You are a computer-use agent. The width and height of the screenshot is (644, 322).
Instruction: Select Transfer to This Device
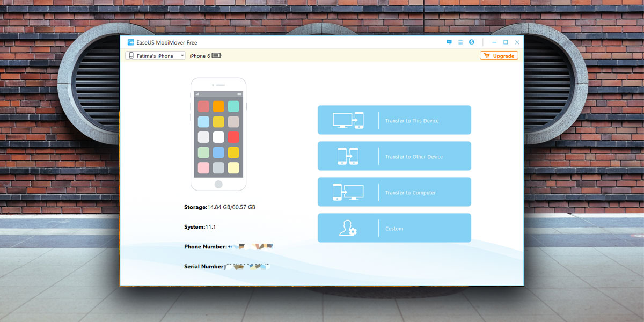coord(394,120)
